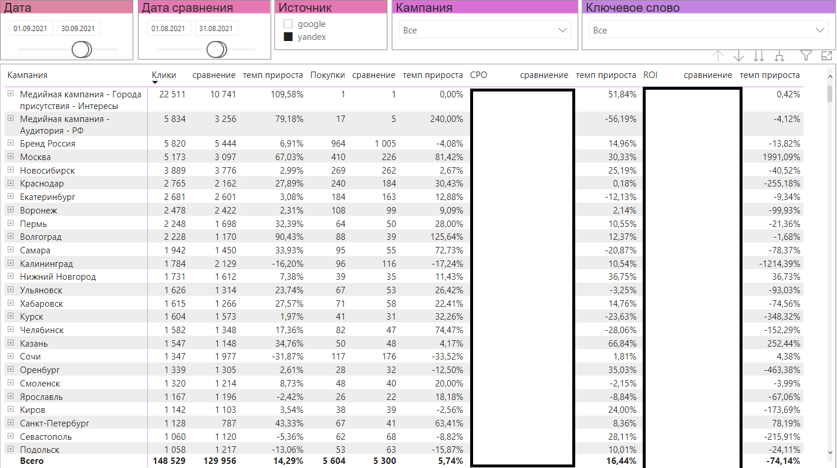Sort by the CPO column header
Screen dimensions: 837x468
point(478,75)
